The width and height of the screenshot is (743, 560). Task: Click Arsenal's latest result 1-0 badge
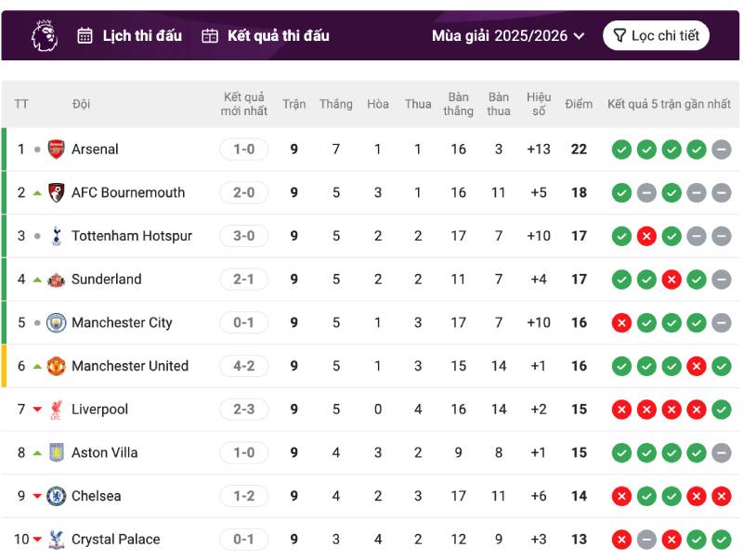click(243, 150)
